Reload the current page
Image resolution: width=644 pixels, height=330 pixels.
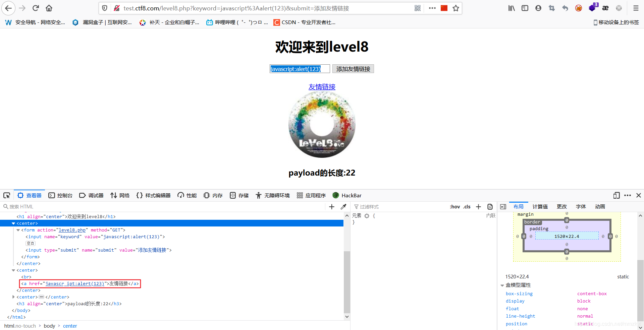click(x=36, y=8)
